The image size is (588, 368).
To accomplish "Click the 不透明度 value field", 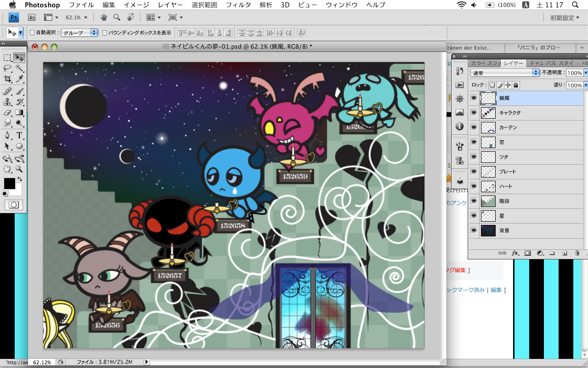I will pyautogui.click(x=574, y=73).
